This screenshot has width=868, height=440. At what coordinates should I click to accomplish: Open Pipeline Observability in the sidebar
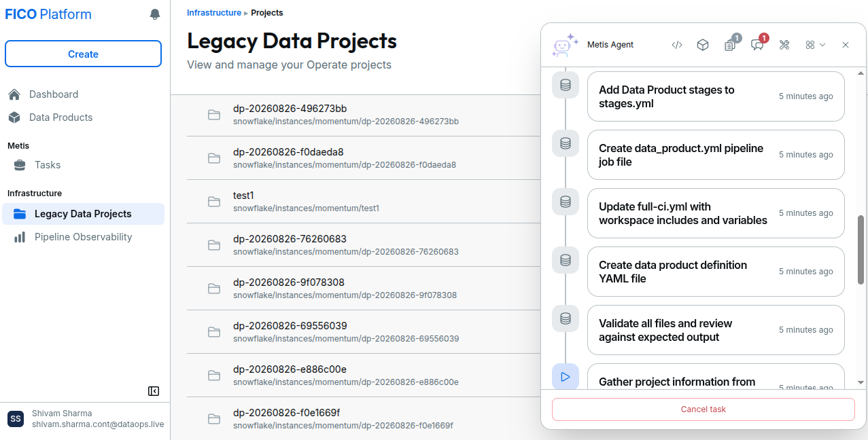(x=83, y=237)
